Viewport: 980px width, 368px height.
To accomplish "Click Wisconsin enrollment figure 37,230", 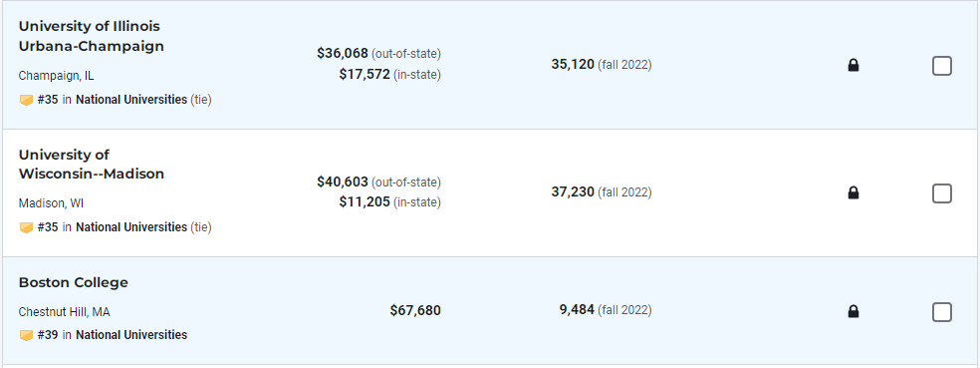I will click(x=573, y=192).
